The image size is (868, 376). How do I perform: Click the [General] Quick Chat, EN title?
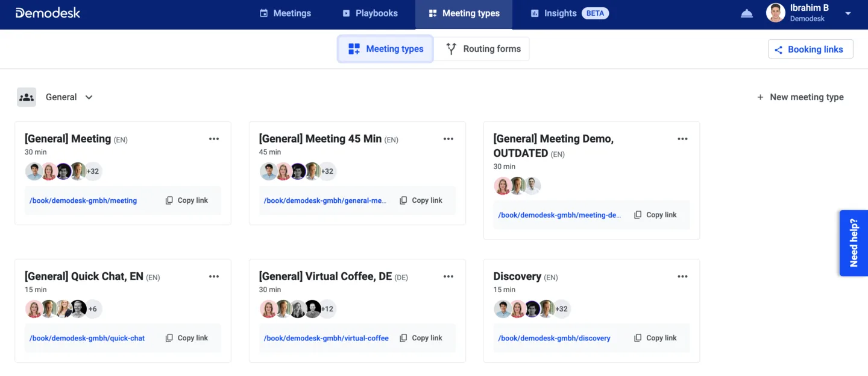pos(92,276)
